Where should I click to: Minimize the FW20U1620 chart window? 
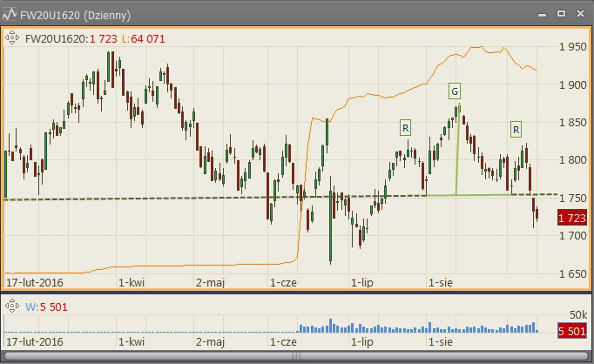(x=542, y=15)
